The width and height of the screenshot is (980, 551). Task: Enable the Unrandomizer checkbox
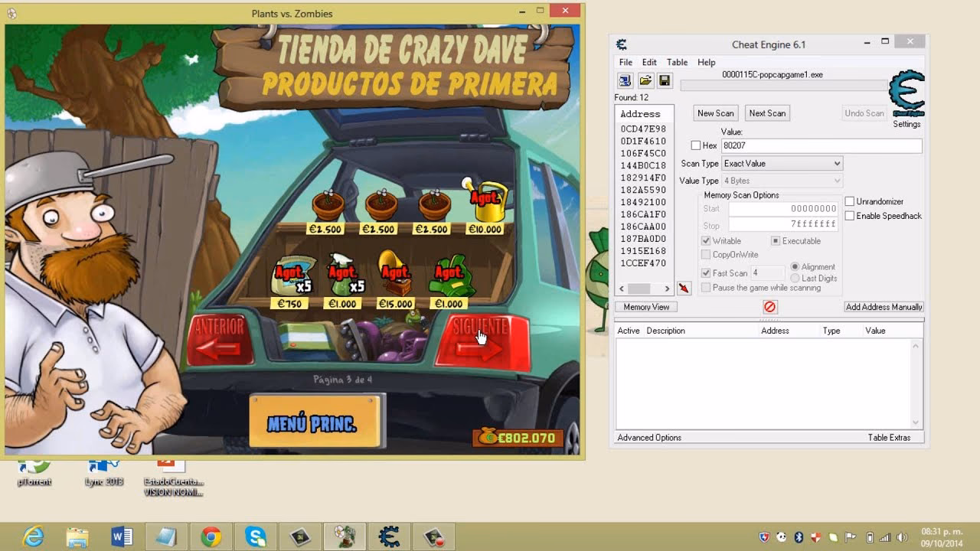tap(850, 201)
